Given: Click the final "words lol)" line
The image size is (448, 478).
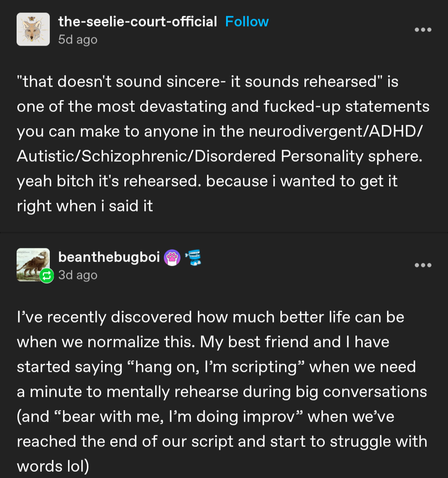Looking at the screenshot, I should 53,466.
